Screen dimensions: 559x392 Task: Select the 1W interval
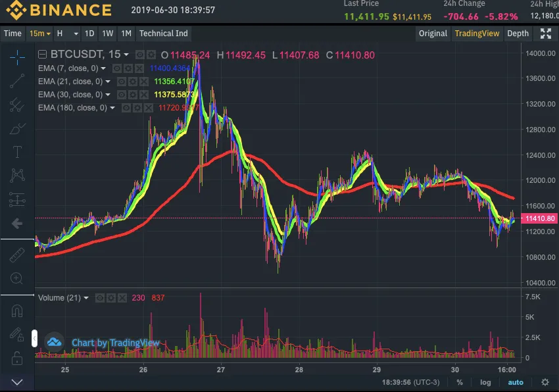point(108,34)
